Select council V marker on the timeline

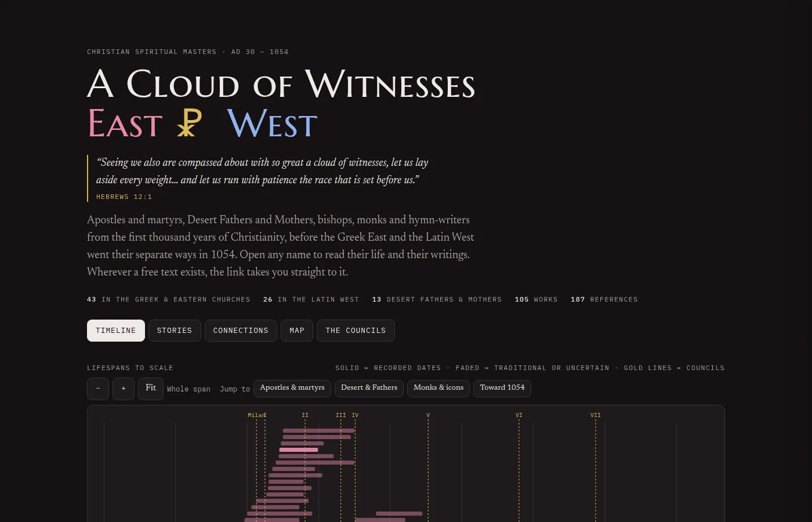[x=428, y=415]
